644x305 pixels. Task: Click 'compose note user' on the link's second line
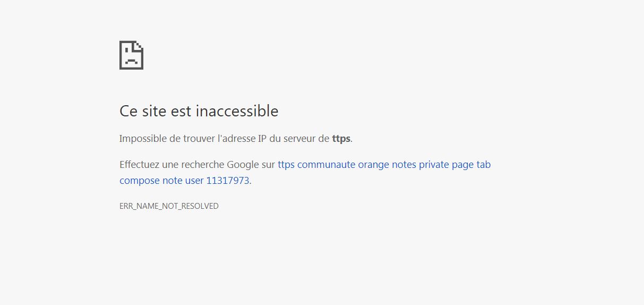tap(161, 181)
